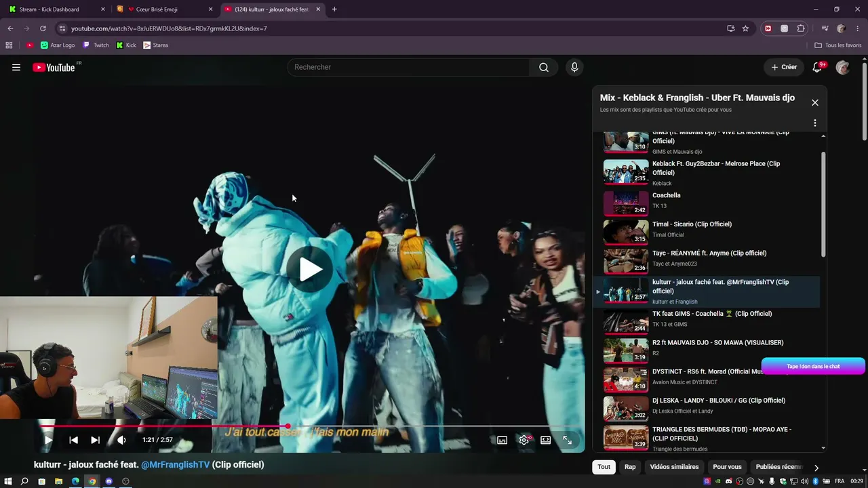The width and height of the screenshot is (868, 488).
Task: Play TRIANGLE DES BERMUDES - MOPAO AYE
Action: [707, 438]
